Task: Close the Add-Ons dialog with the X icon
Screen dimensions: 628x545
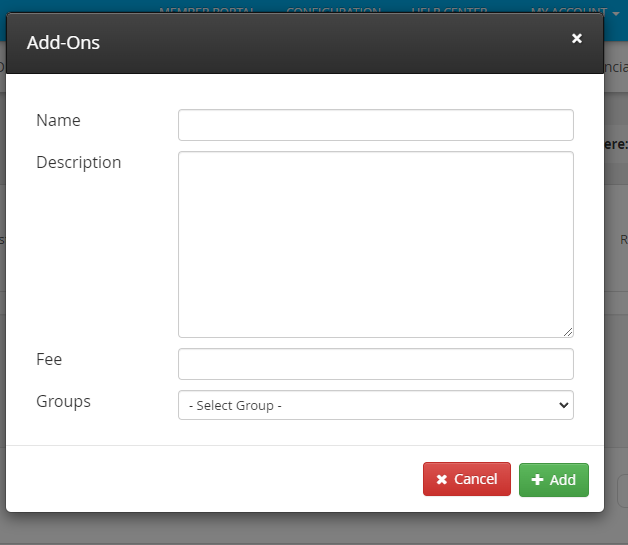Action: (x=576, y=38)
